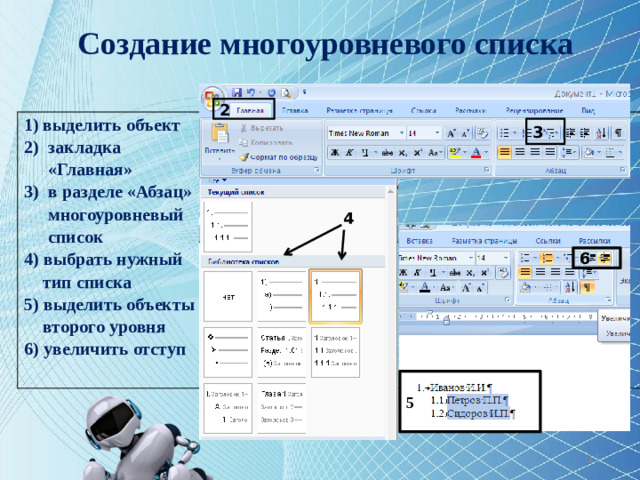
Task: Click the multilevel list icon in upper ribbon
Action: tap(551, 133)
